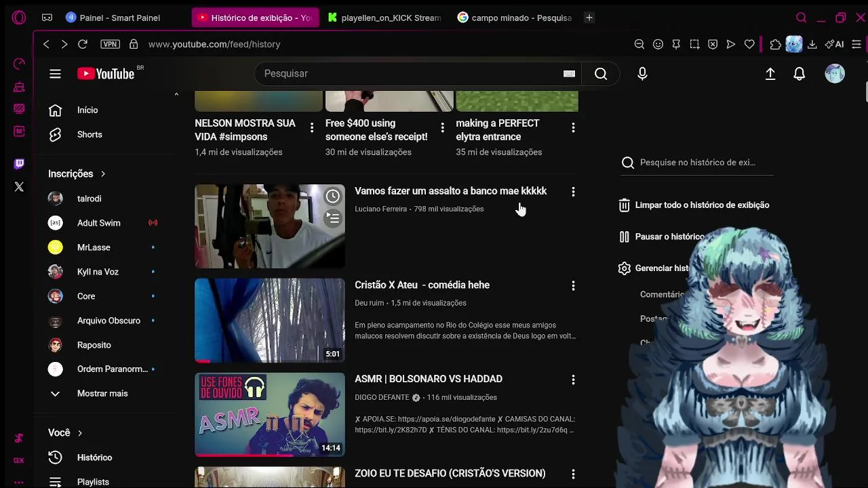Bookmark the page with the heart icon

click(x=749, y=44)
